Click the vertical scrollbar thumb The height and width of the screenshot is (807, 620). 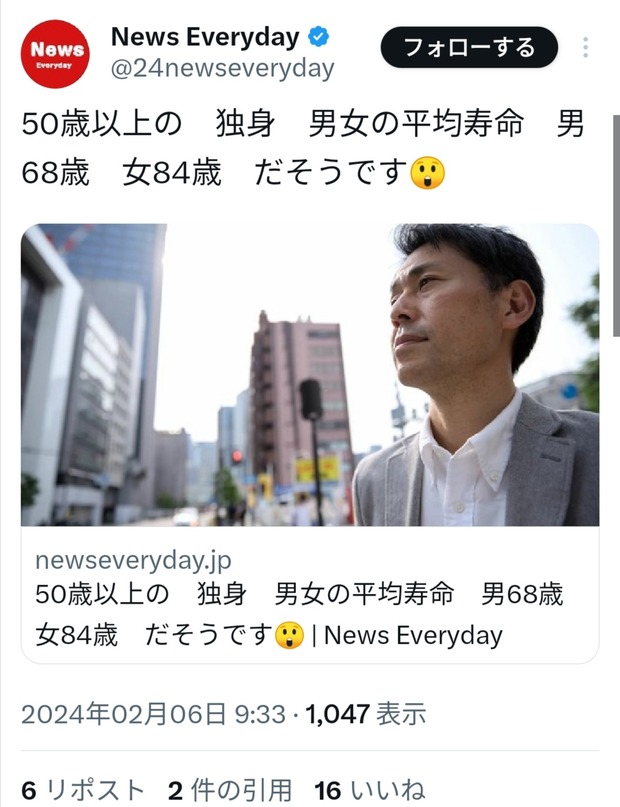pyautogui.click(x=616, y=225)
